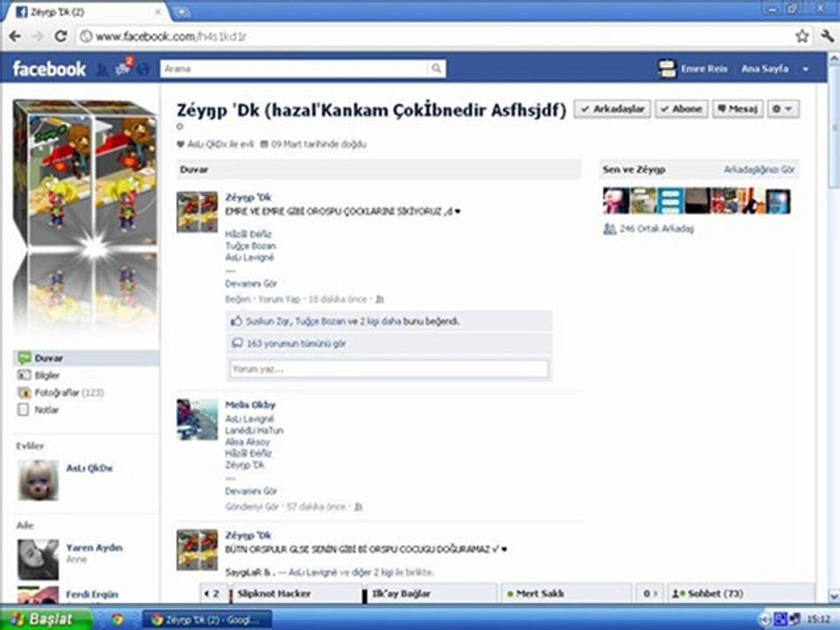Click Beğen on first post

[238, 299]
